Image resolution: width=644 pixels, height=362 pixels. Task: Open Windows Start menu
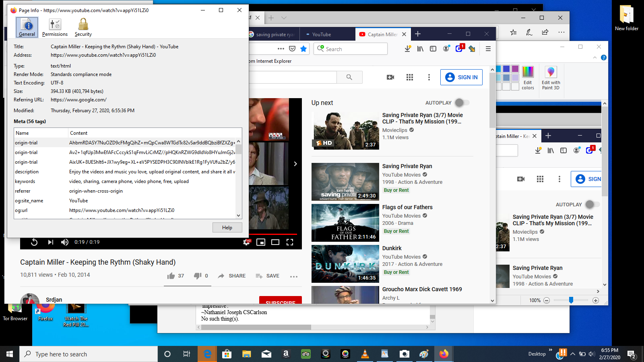10,354
